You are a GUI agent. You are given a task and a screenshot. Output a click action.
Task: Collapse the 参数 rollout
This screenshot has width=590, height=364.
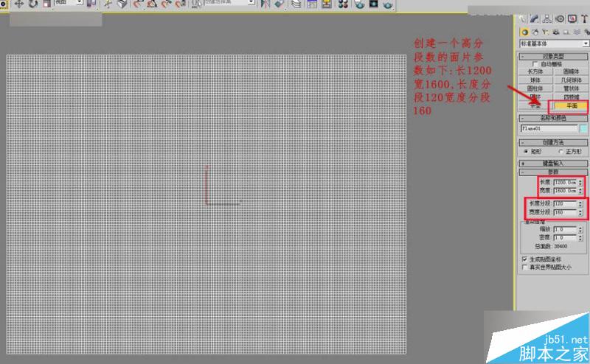(553, 172)
